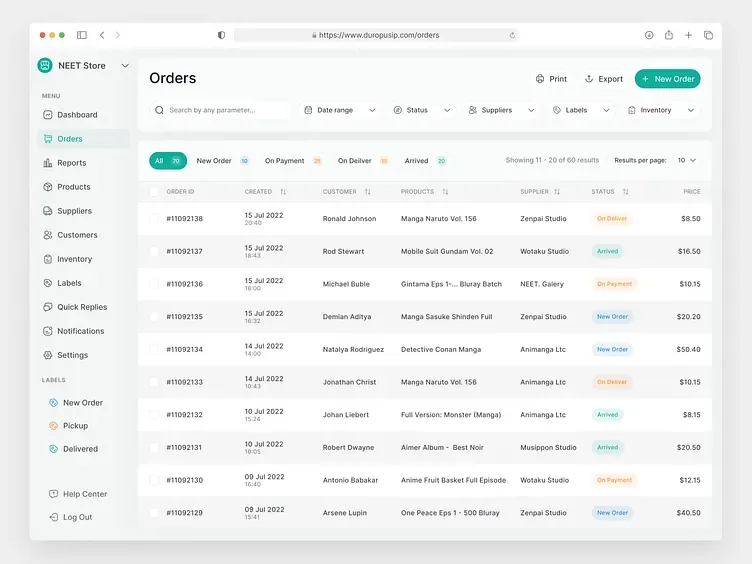Sort by the Products column arrows
The image size is (752, 564).
click(445, 192)
